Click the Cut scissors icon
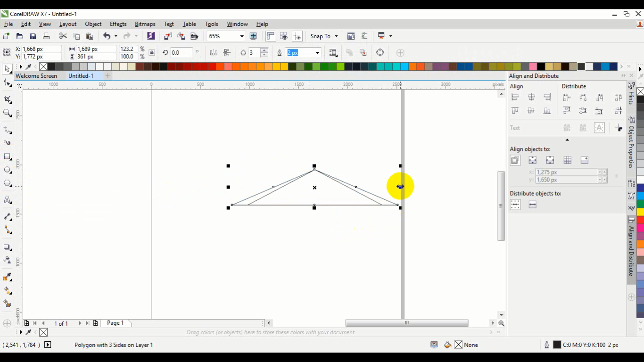The image size is (644, 362). 63,36
